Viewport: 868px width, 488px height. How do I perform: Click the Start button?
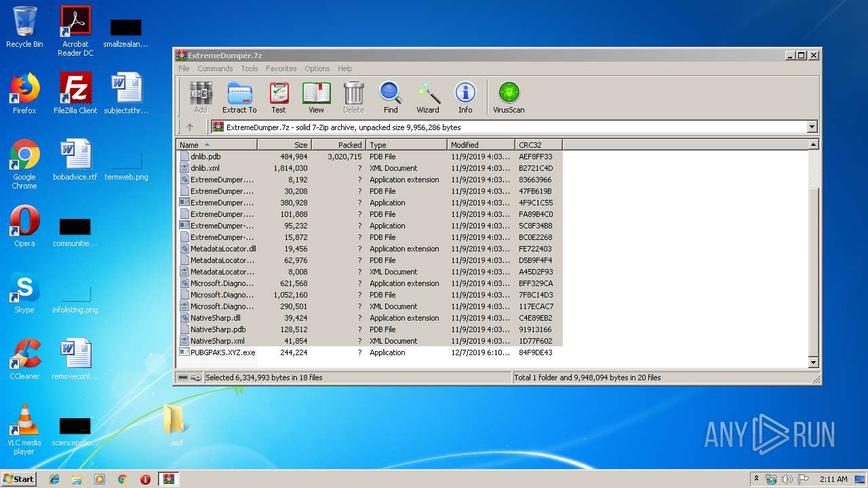pos(19,479)
